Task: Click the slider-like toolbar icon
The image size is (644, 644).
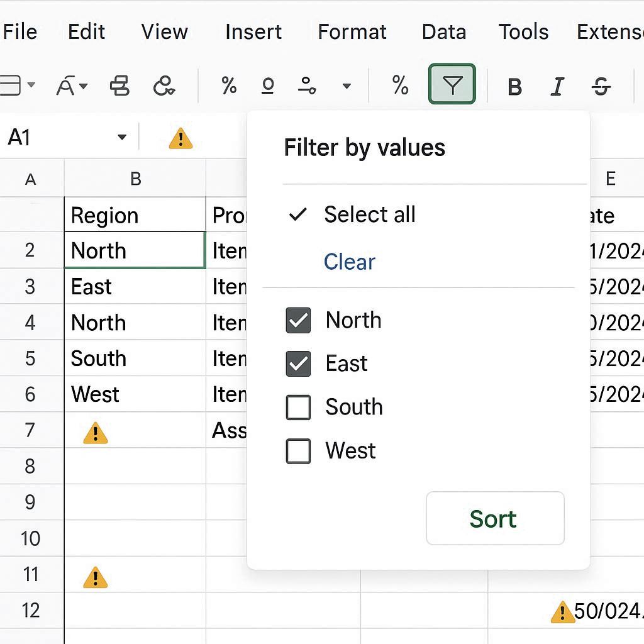Action: 307,86
